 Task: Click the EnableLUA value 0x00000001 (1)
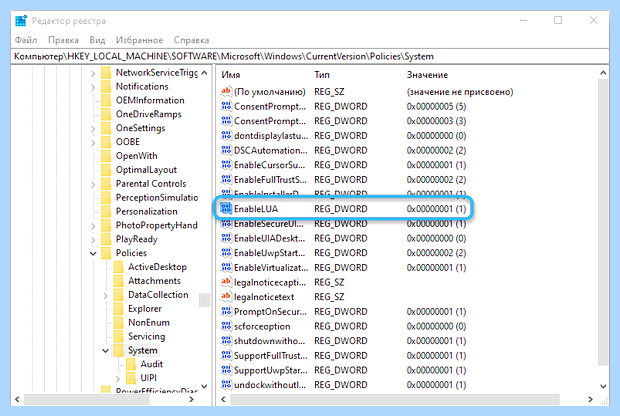point(436,209)
